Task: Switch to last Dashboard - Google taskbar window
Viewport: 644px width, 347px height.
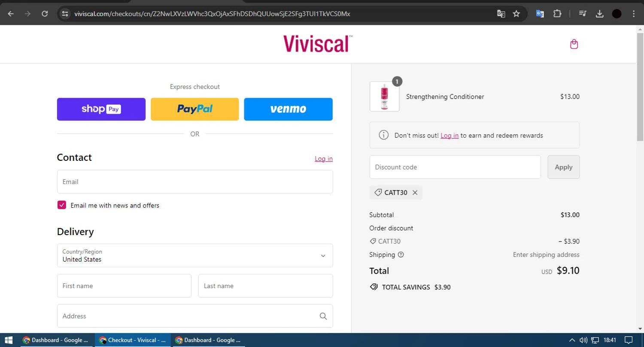Action: point(208,340)
